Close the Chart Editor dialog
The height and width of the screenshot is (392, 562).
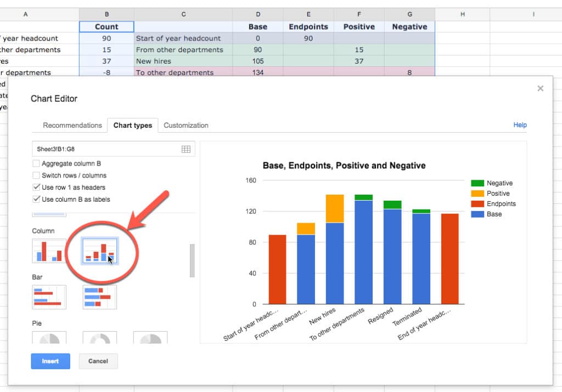click(540, 88)
